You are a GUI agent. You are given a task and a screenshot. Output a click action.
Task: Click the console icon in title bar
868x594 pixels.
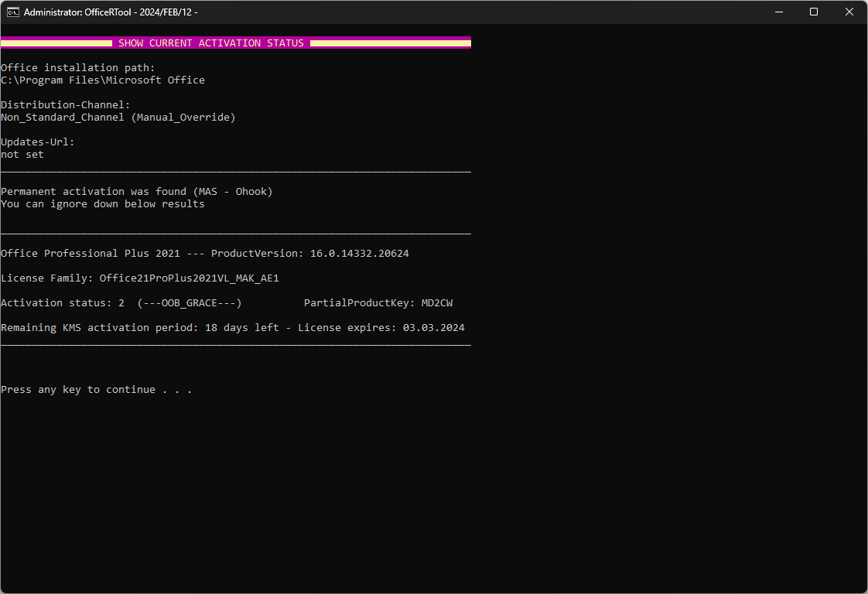pos(12,12)
